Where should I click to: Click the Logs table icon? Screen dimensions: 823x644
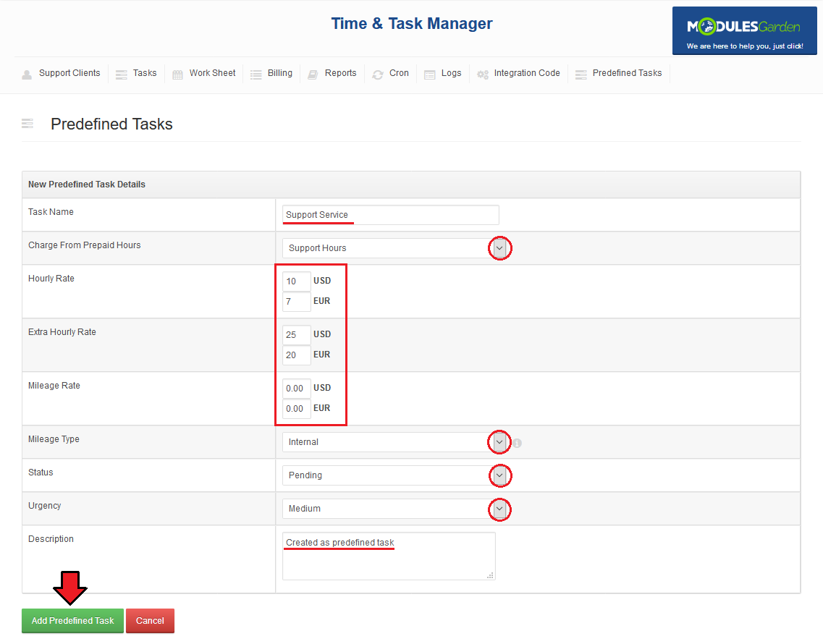(429, 75)
